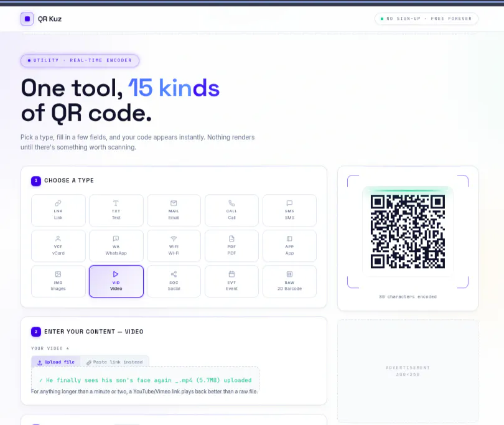The width and height of the screenshot is (504, 425).
Task: Click the Utility Real-Time Encoder badge
Action: [x=80, y=60]
